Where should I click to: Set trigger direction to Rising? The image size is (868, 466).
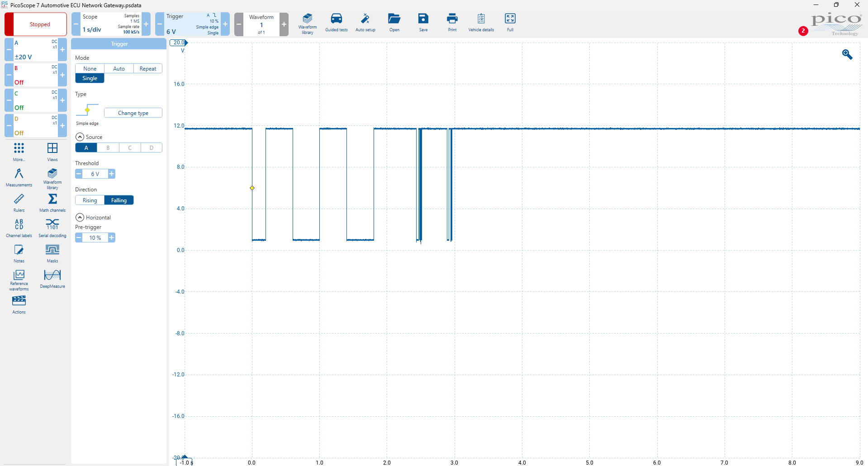90,200
